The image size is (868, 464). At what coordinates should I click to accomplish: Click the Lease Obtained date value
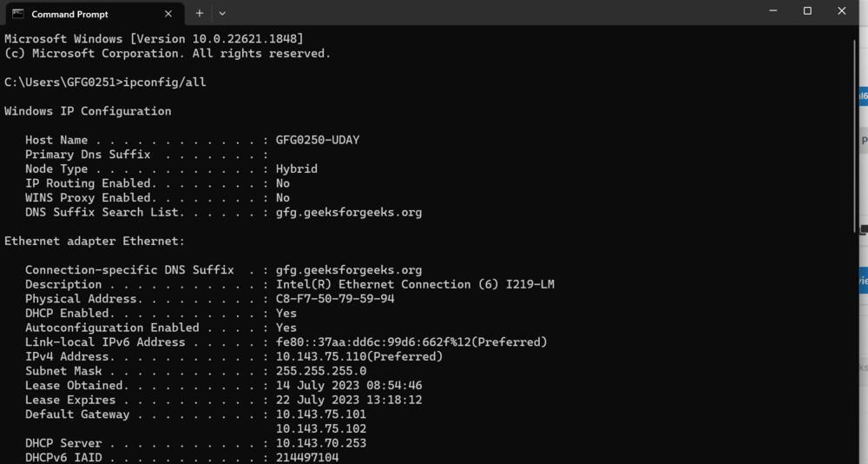click(349, 386)
